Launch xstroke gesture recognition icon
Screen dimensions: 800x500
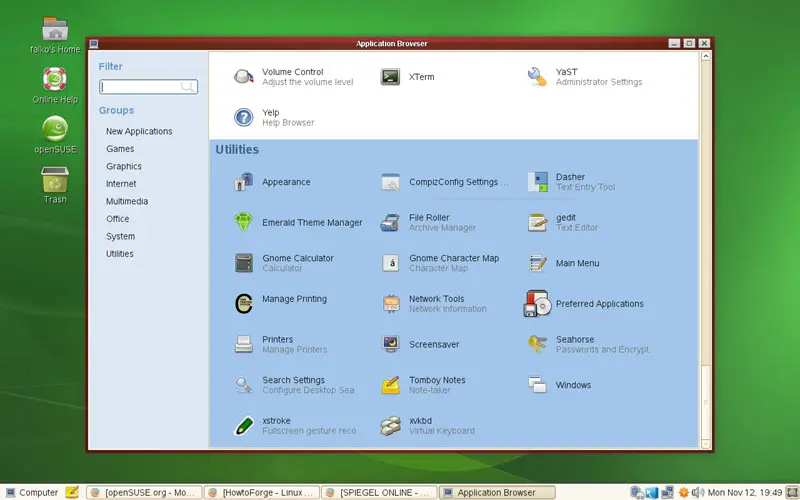243,426
